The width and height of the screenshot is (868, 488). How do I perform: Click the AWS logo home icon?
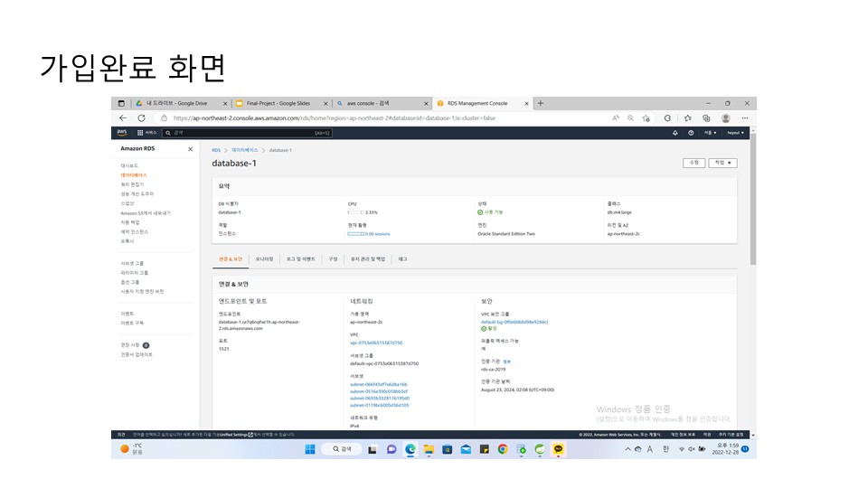(x=122, y=133)
